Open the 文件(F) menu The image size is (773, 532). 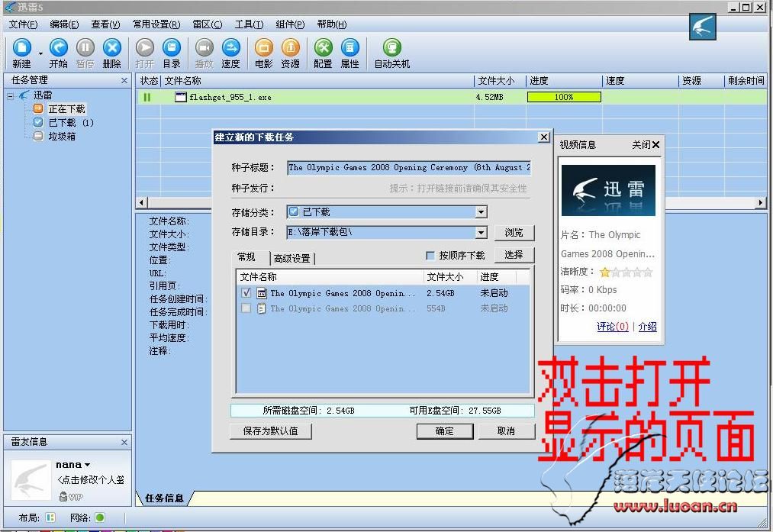(23, 24)
